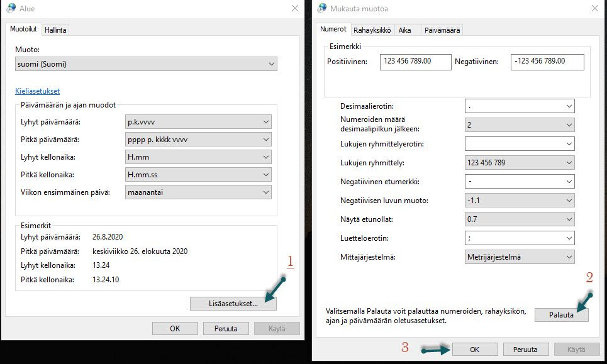Open the Negatiivisen luvun muoto dropdown

520,201
